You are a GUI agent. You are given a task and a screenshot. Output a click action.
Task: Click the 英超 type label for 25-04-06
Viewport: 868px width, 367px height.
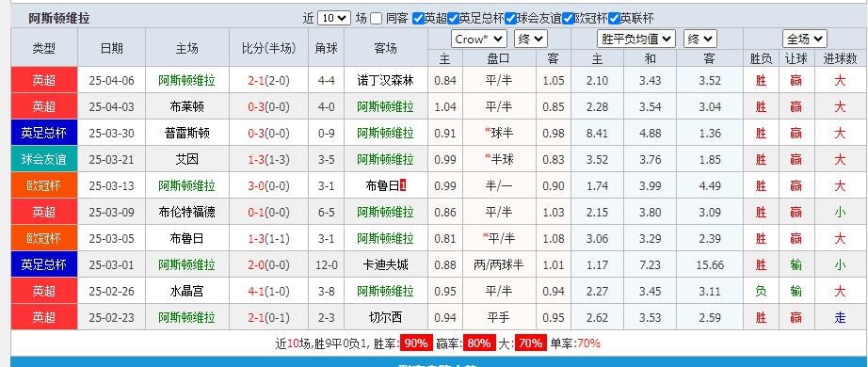click(x=43, y=80)
